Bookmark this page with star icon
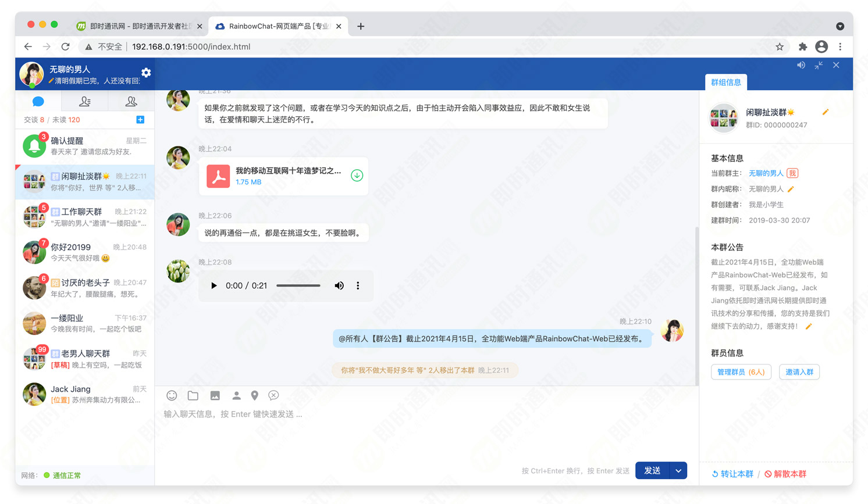Viewport: 868px width, 504px height. pos(780,47)
